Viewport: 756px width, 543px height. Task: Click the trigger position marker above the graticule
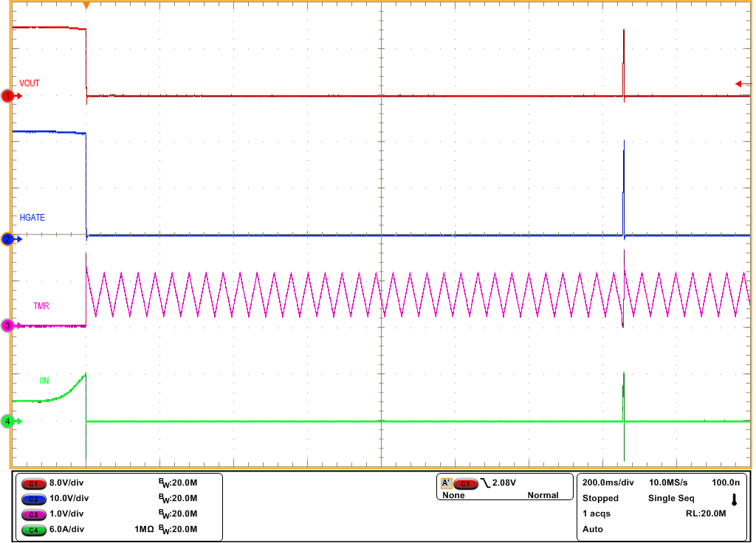[86, 6]
